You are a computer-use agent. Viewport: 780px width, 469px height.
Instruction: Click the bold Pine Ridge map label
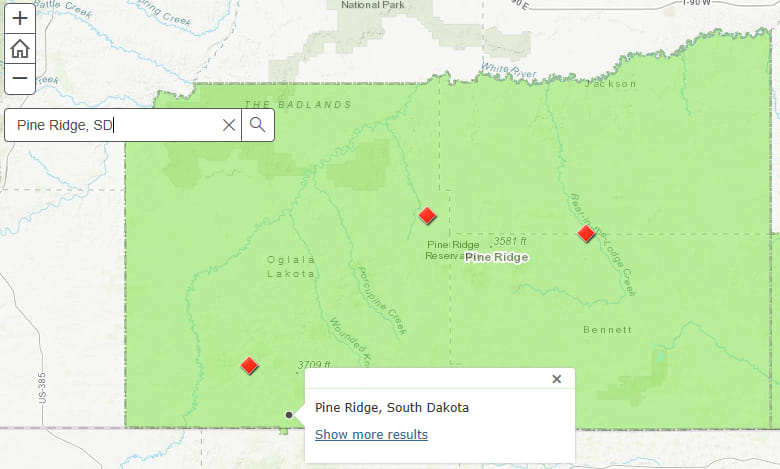pos(497,257)
